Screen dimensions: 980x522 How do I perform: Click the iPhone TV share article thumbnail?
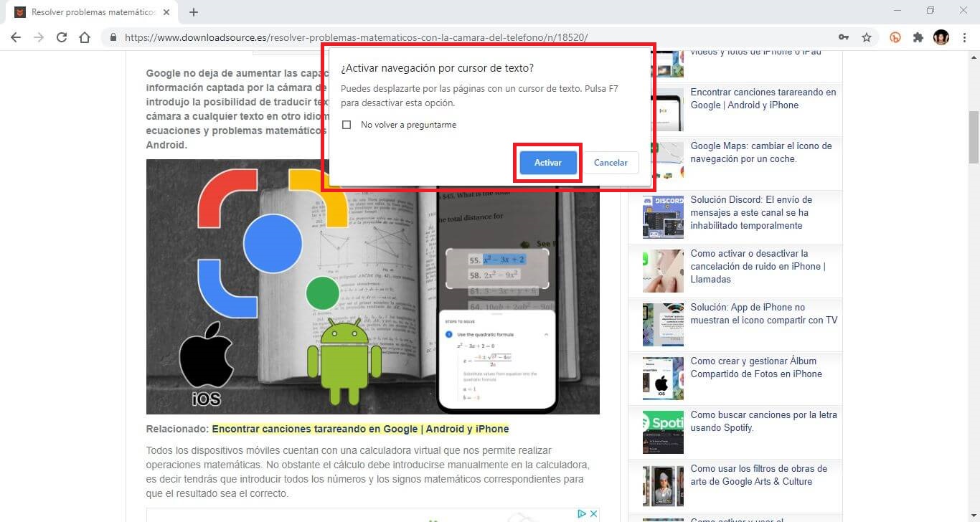(x=663, y=325)
